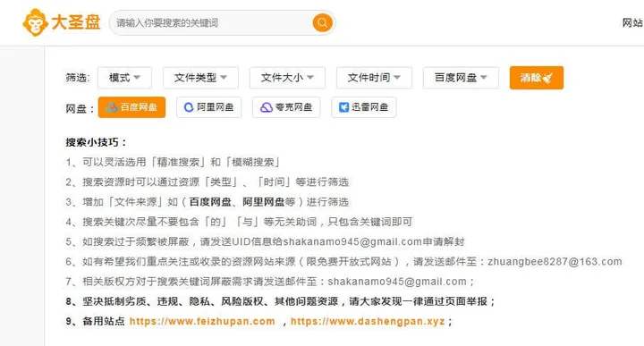Screen dimensions: 644x346
Task: Click the 大圣盘 site title text
Action: point(76,22)
